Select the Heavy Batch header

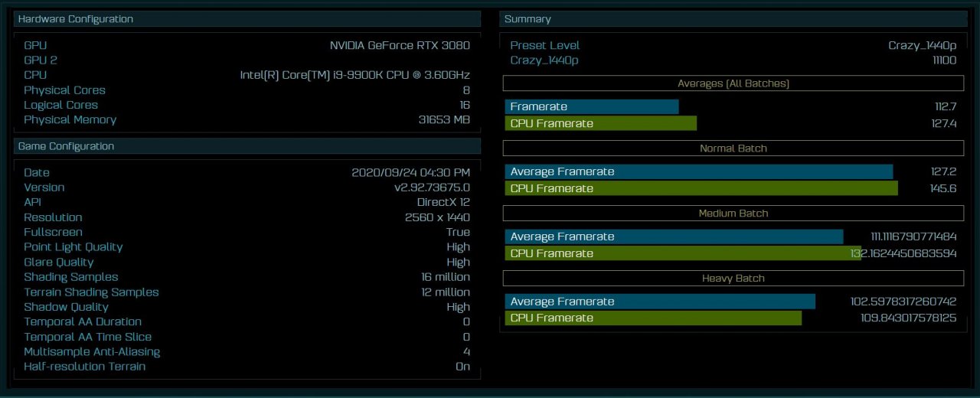[733, 279]
